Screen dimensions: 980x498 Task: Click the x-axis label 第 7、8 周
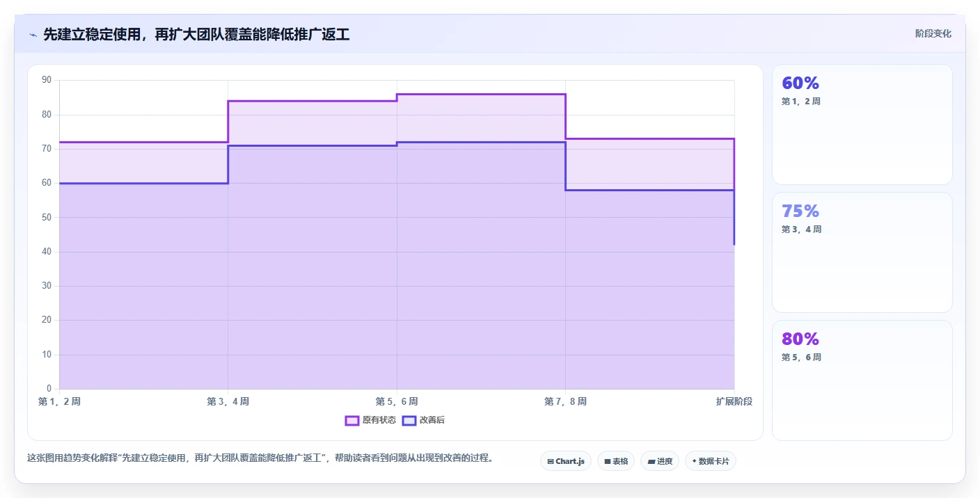[565, 401]
